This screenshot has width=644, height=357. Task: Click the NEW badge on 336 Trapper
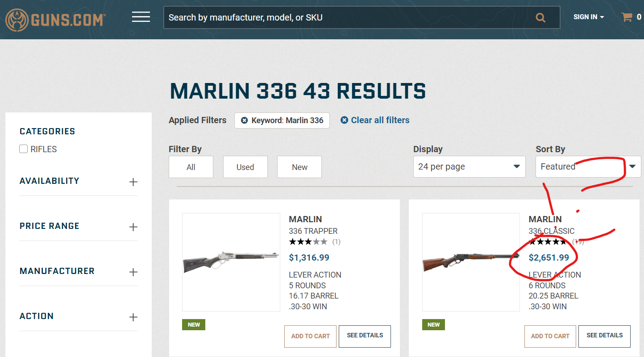tap(194, 324)
